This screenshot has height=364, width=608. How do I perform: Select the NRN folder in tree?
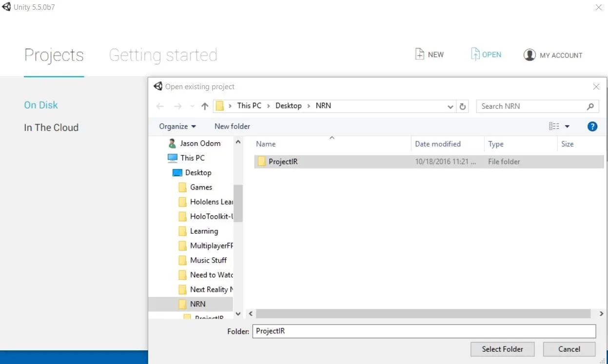191,304
